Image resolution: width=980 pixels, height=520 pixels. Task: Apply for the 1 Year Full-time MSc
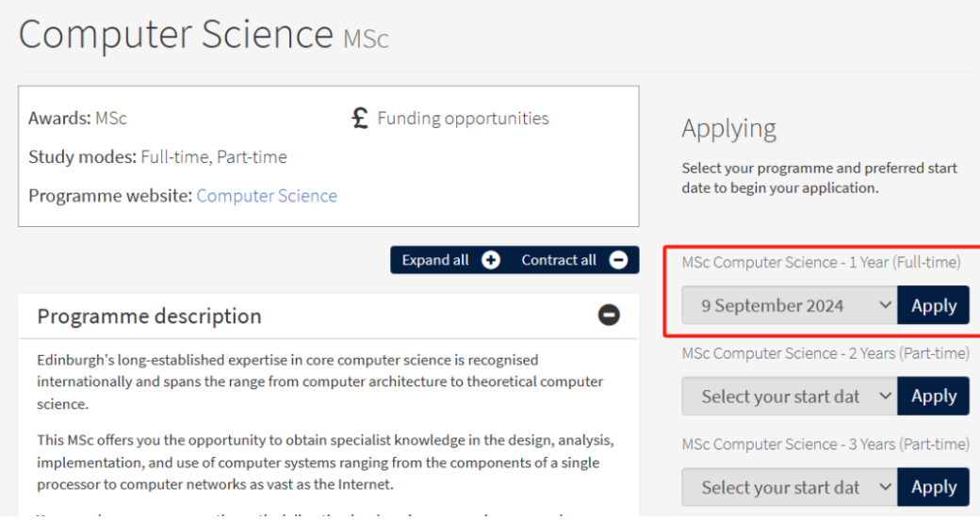tap(933, 305)
